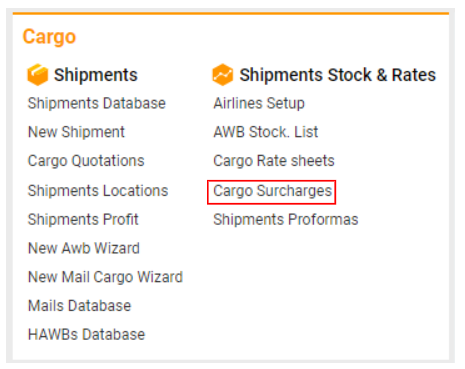Select the highlighted Cargo Surcharges link
Image resolution: width=465 pixels, height=369 pixels.
click(x=272, y=191)
